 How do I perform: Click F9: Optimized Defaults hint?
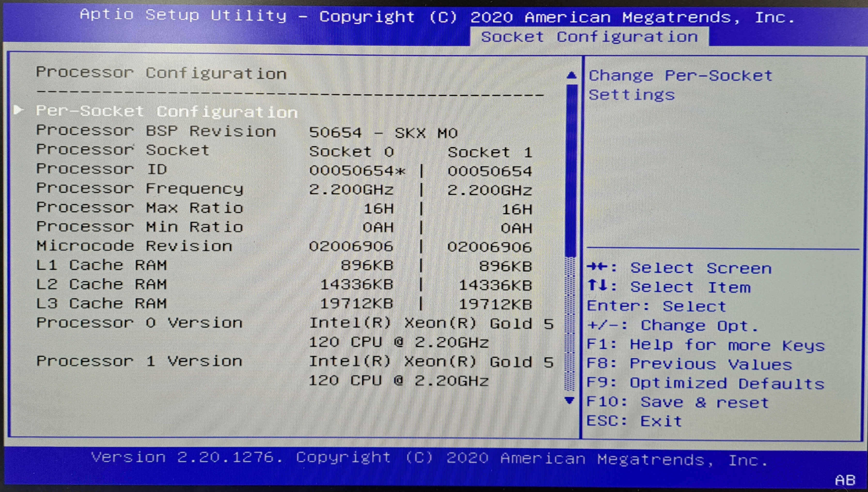[x=706, y=383]
